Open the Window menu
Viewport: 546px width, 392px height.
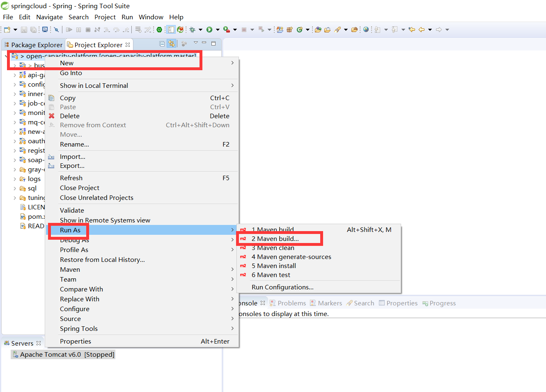pyautogui.click(x=151, y=17)
